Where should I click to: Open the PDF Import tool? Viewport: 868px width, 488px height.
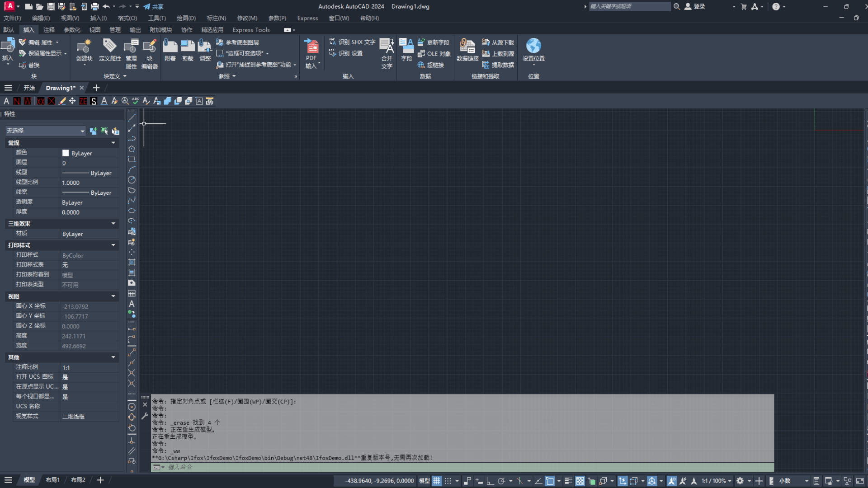(311, 46)
